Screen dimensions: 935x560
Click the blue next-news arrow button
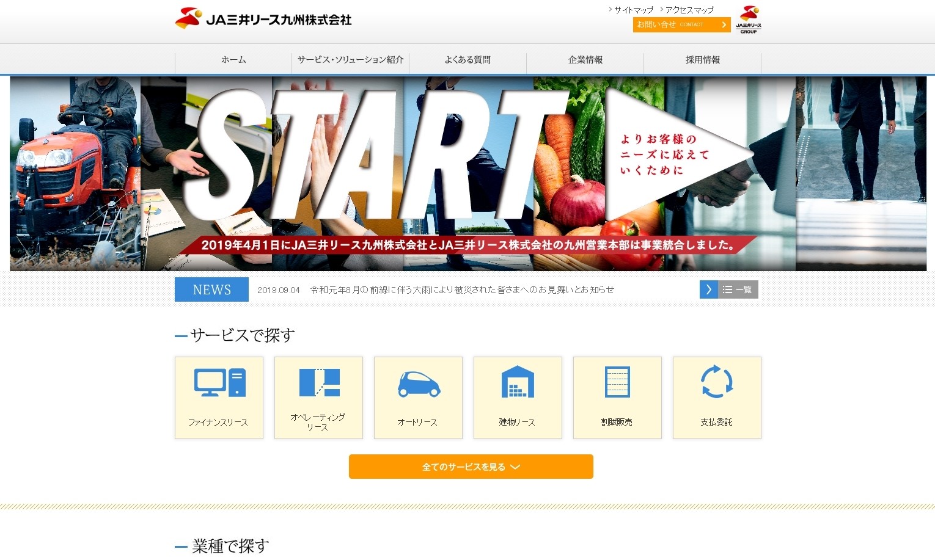coord(708,289)
